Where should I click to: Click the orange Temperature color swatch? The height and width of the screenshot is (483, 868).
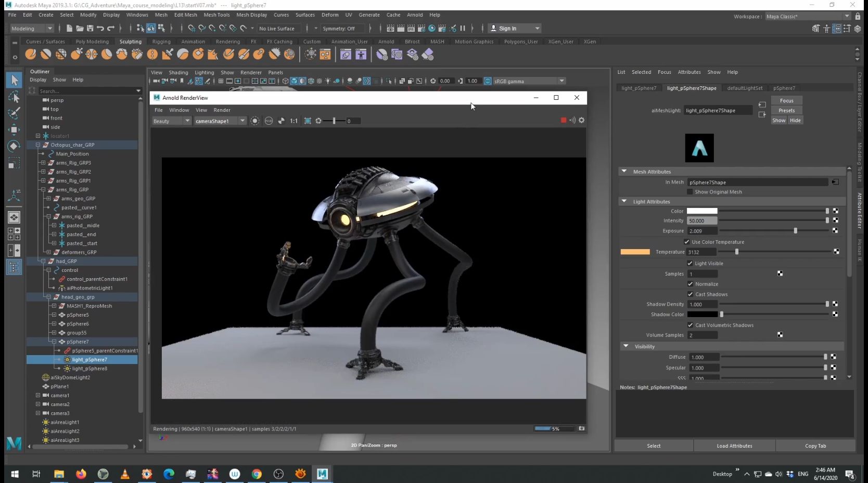(x=635, y=252)
